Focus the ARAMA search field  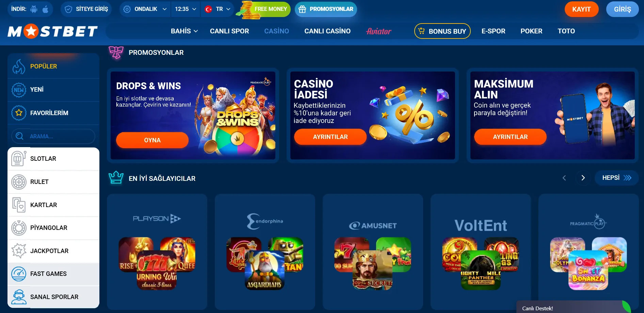click(x=53, y=136)
